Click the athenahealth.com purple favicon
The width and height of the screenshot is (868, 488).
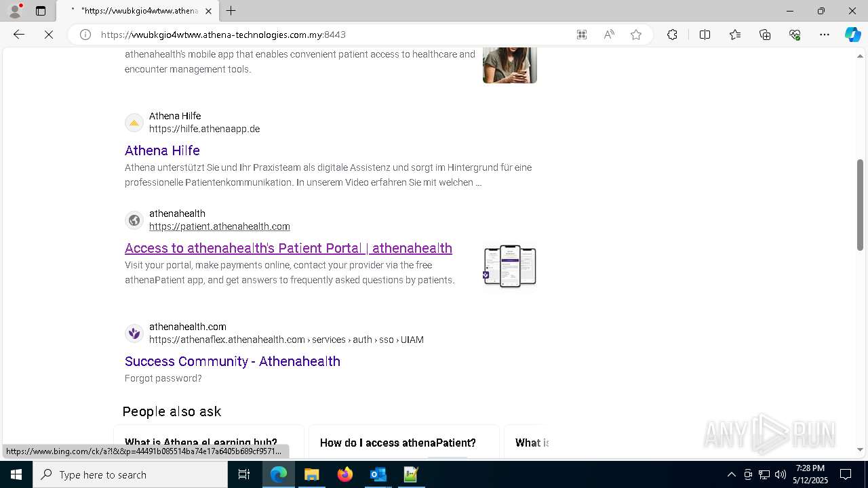[134, 333]
